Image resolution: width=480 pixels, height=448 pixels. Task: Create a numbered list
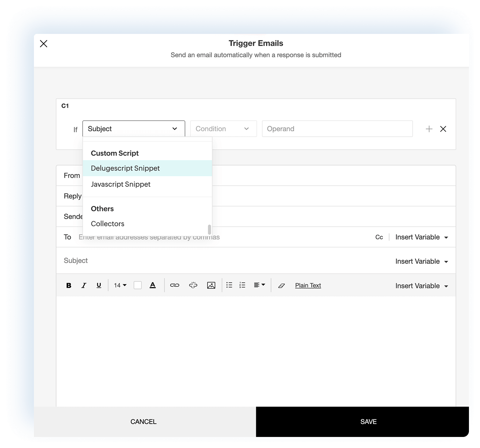pos(242,285)
